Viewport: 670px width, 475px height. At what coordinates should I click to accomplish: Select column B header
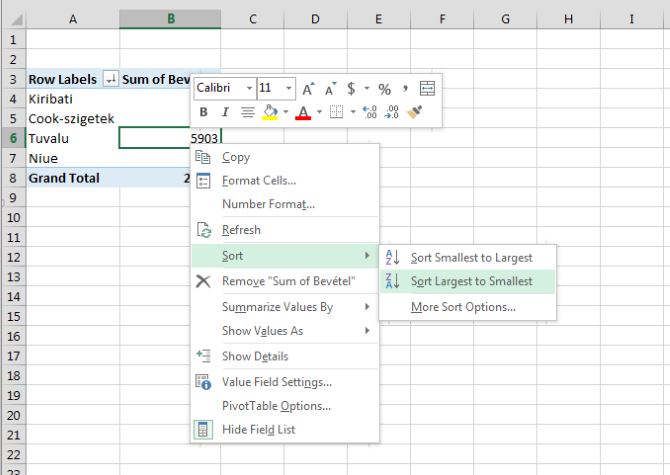[x=170, y=19]
